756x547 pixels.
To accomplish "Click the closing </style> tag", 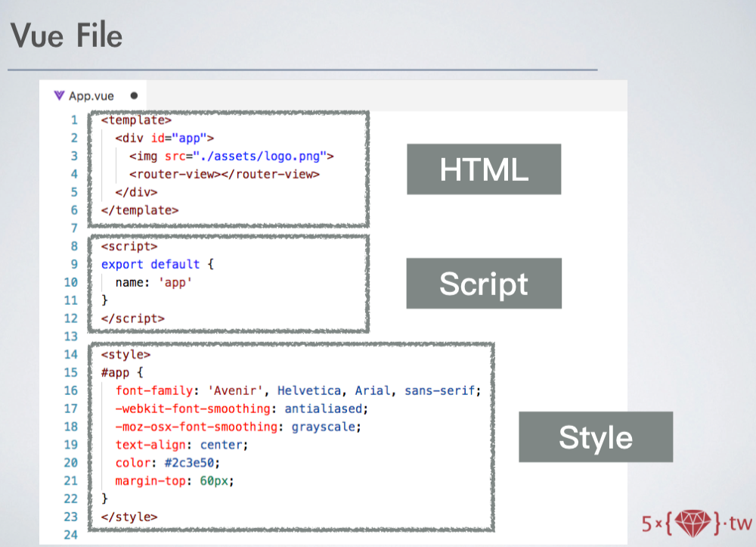I will [x=129, y=517].
